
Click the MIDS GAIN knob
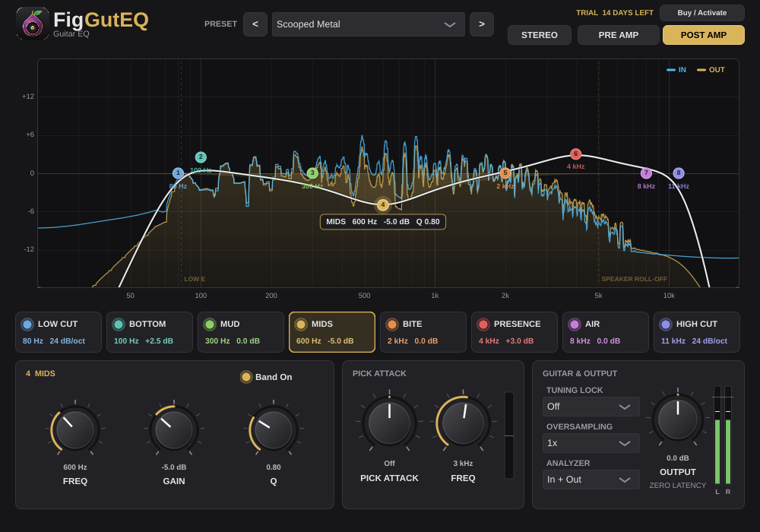[174, 429]
